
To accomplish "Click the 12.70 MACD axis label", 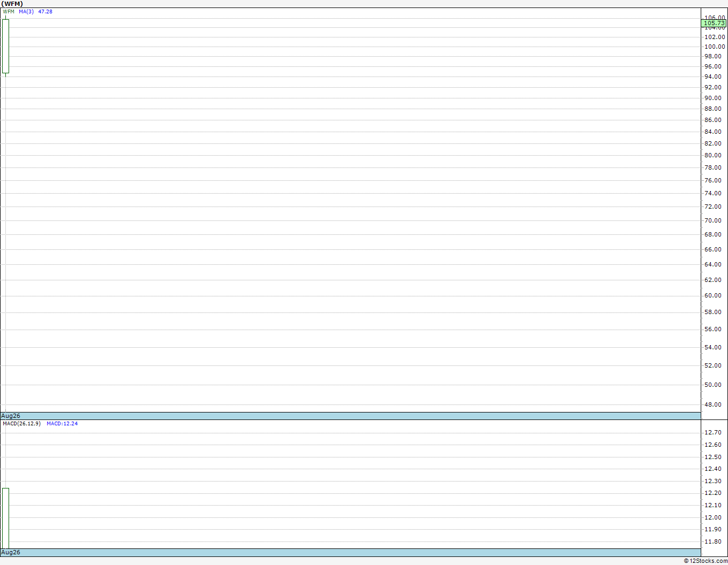I will pyautogui.click(x=712, y=432).
